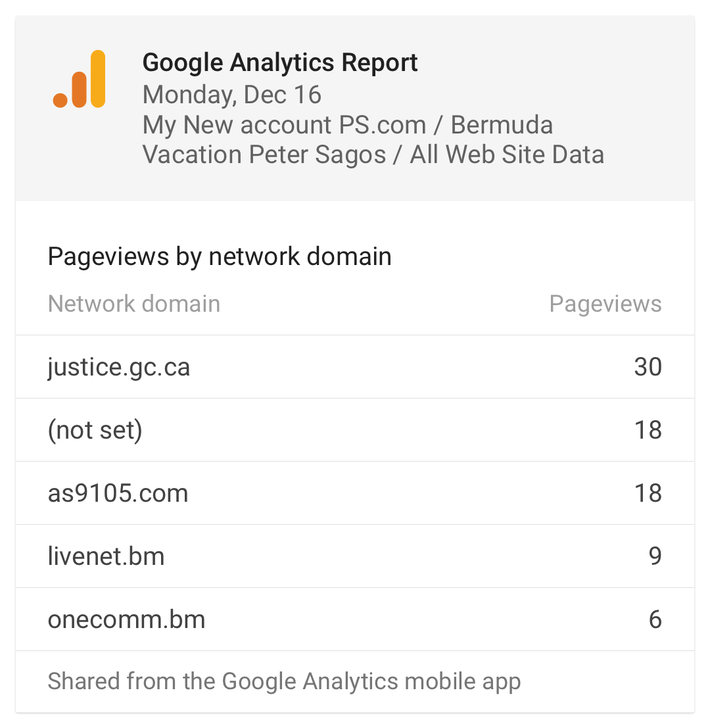Click Shared from the Google Analytics mobile app
This screenshot has height=728, width=710.
click(284, 681)
